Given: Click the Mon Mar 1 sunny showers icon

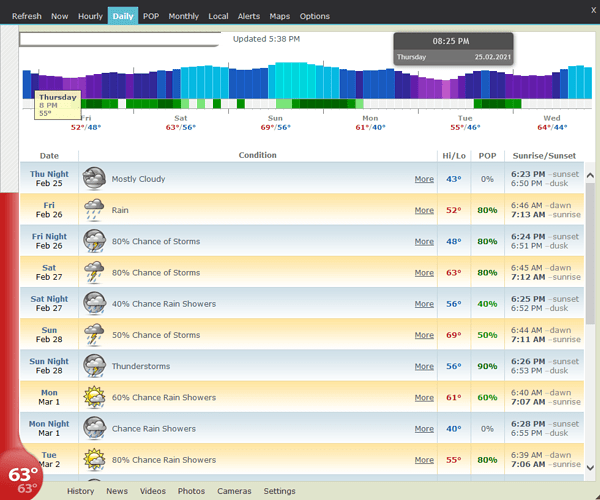Looking at the screenshot, I should tap(95, 397).
